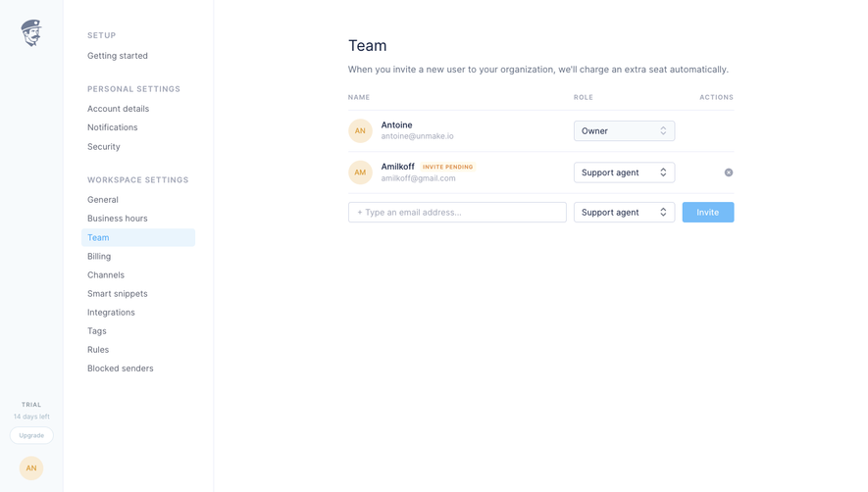Click the mustache man logo icon
This screenshot has width=868, height=492.
[x=31, y=33]
